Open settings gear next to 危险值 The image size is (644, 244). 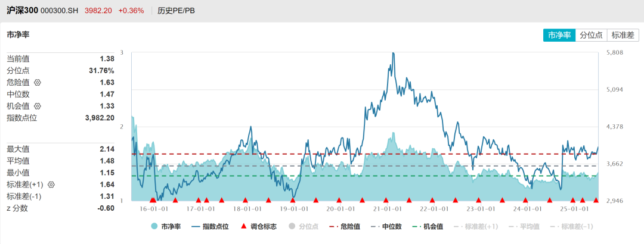(38, 83)
